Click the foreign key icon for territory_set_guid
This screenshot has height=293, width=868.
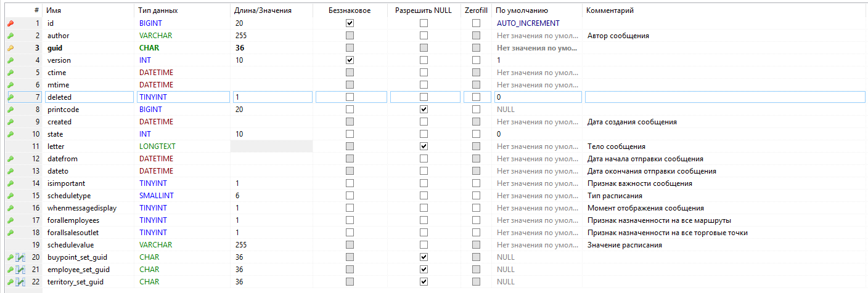pyautogui.click(x=20, y=282)
